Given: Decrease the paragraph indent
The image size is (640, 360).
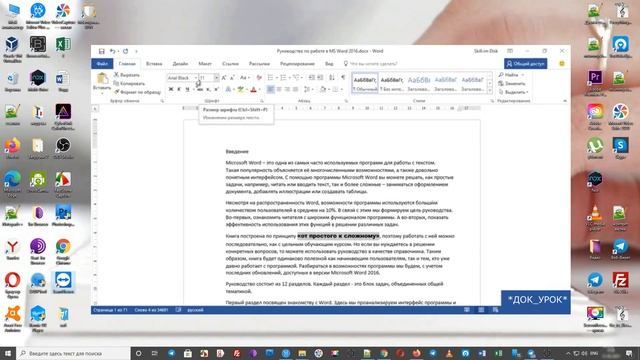Looking at the screenshot, I should (311, 78).
